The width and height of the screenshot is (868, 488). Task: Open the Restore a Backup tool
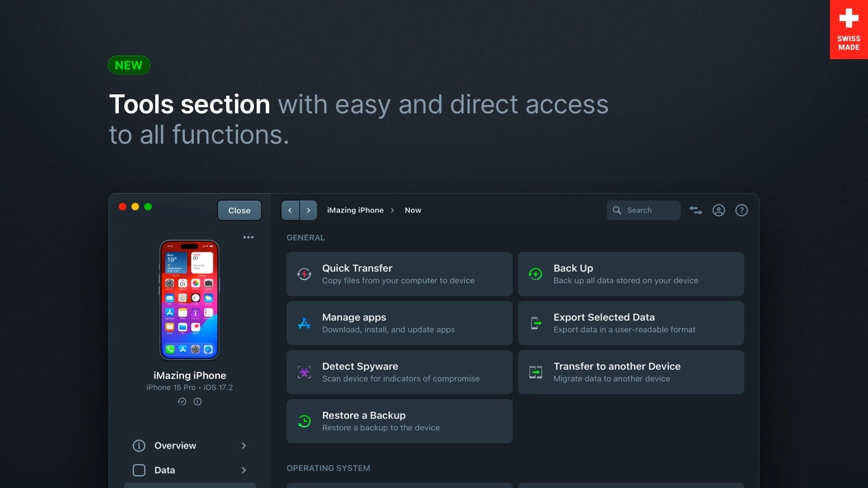click(x=399, y=421)
